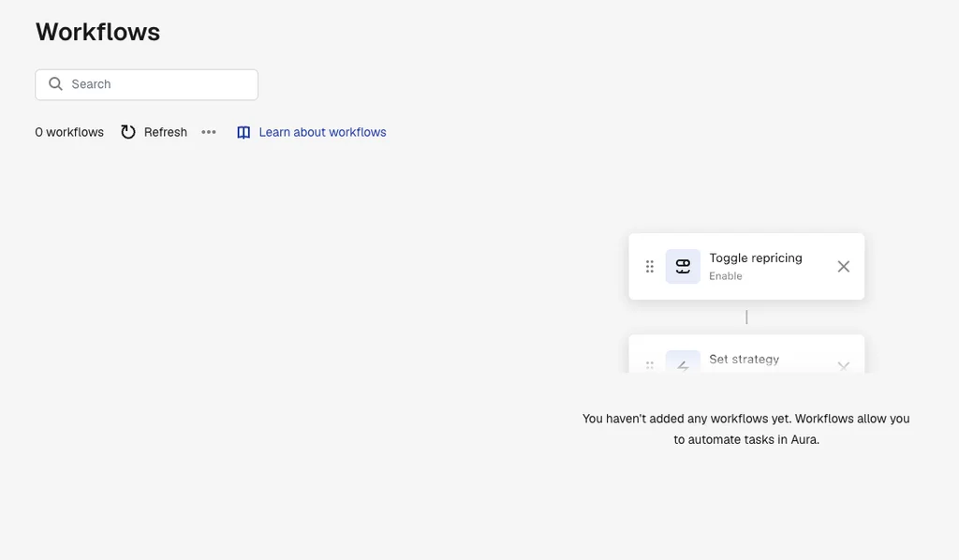Click the drag handle on Toggle repricing card
Viewport: 959px width, 560px height.
[650, 267]
